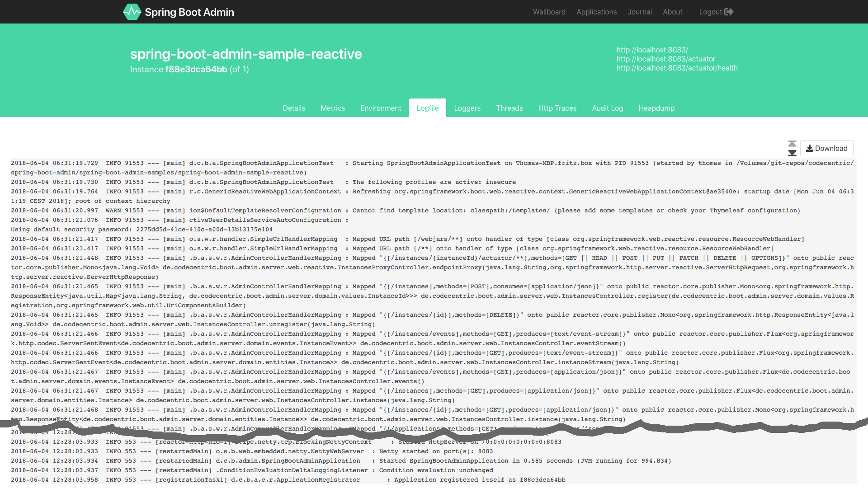
Task: Open http://localhost:8083/actuator/health link
Action: coord(677,68)
